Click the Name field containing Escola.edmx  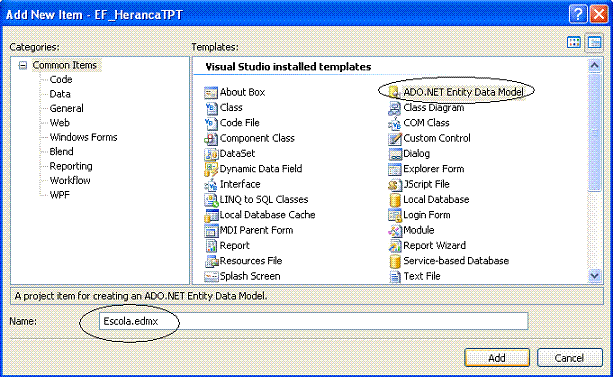(313, 321)
